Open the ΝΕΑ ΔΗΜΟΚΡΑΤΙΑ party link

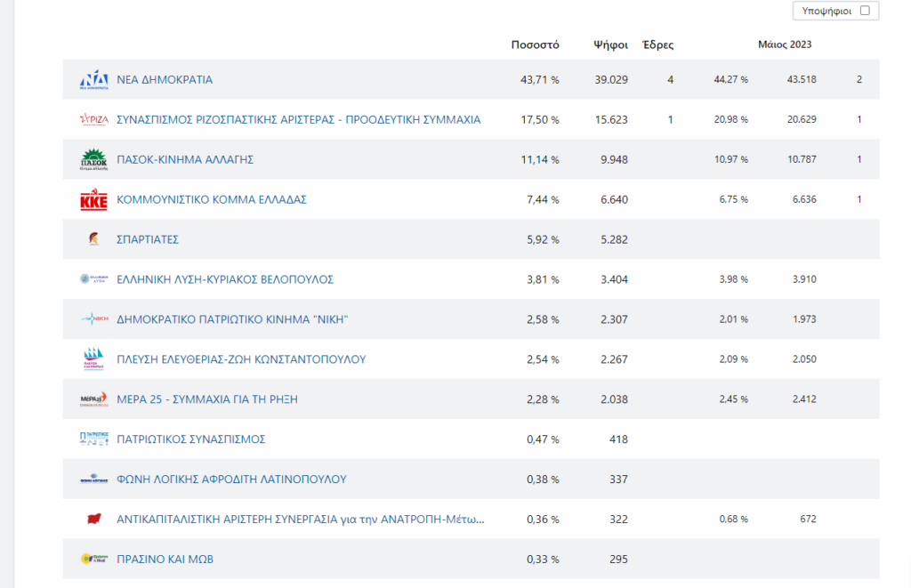click(x=165, y=79)
